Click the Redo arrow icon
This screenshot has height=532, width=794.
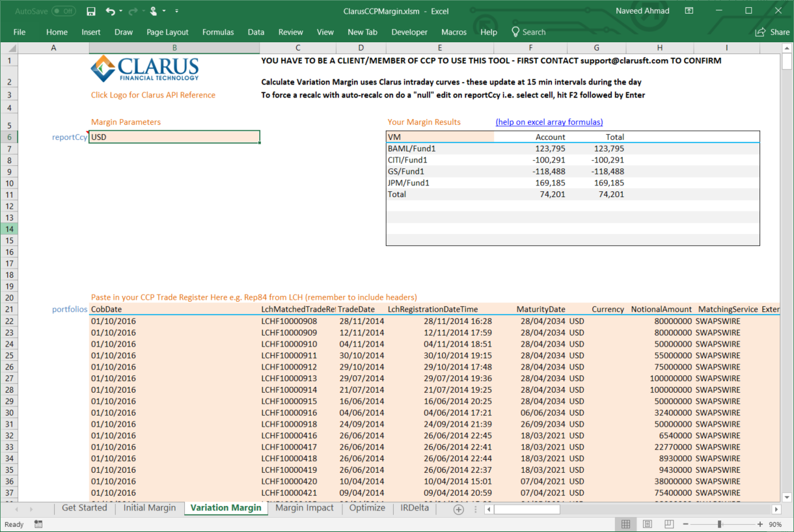click(x=133, y=11)
